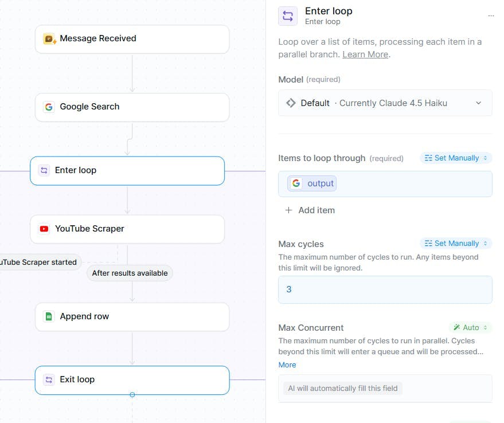
Task: Toggle Set Manually for Items to loop through
Action: click(456, 158)
